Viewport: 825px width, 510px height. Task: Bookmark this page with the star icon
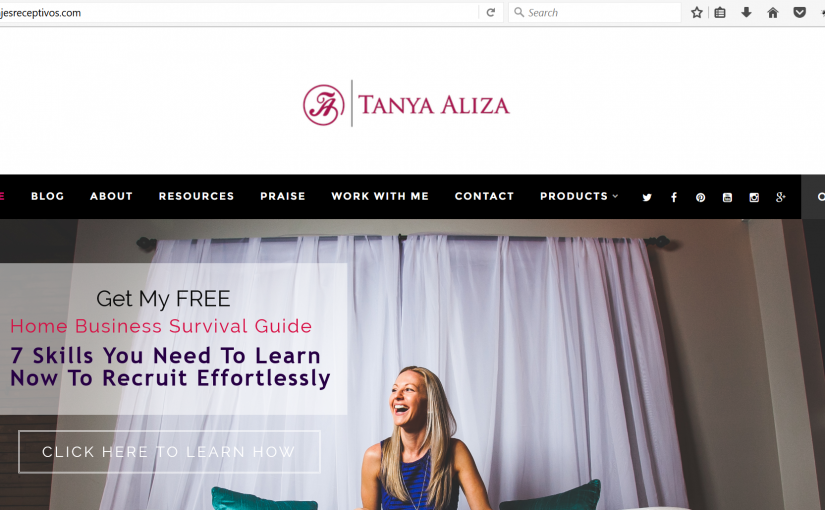697,13
